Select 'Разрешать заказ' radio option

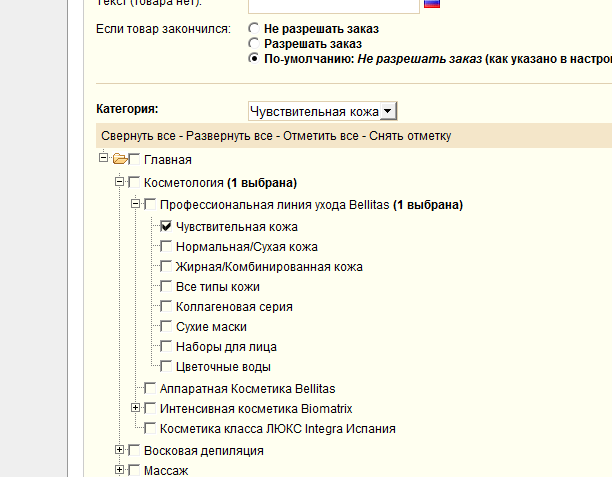pos(254,44)
